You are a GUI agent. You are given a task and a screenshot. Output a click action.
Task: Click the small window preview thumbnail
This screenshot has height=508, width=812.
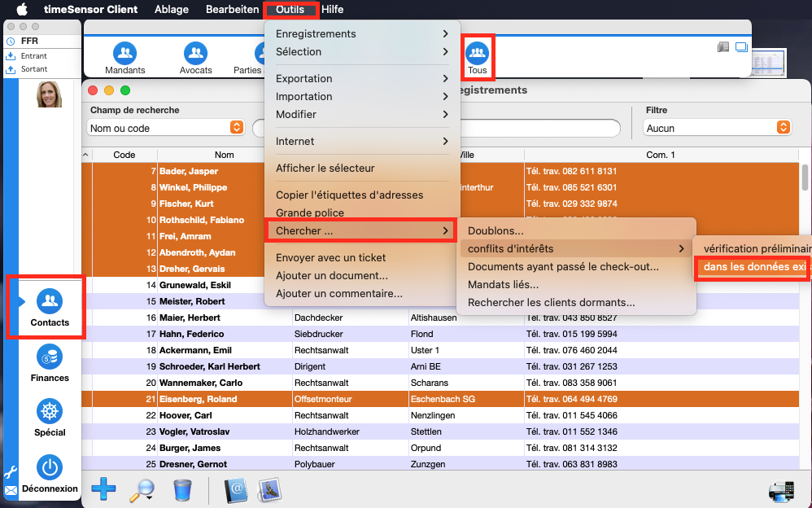(x=769, y=63)
